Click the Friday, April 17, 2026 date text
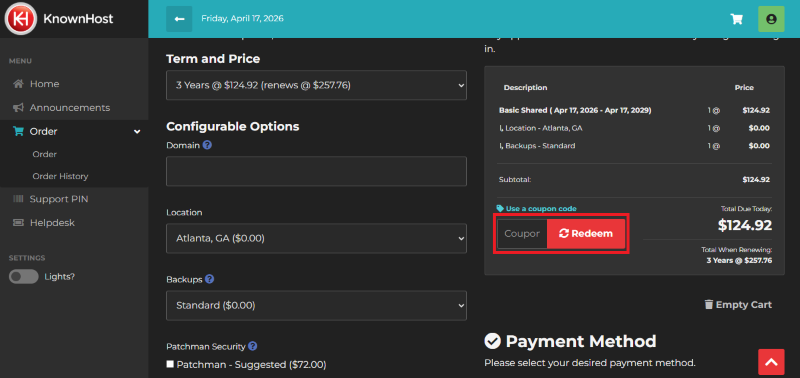 pyautogui.click(x=242, y=19)
